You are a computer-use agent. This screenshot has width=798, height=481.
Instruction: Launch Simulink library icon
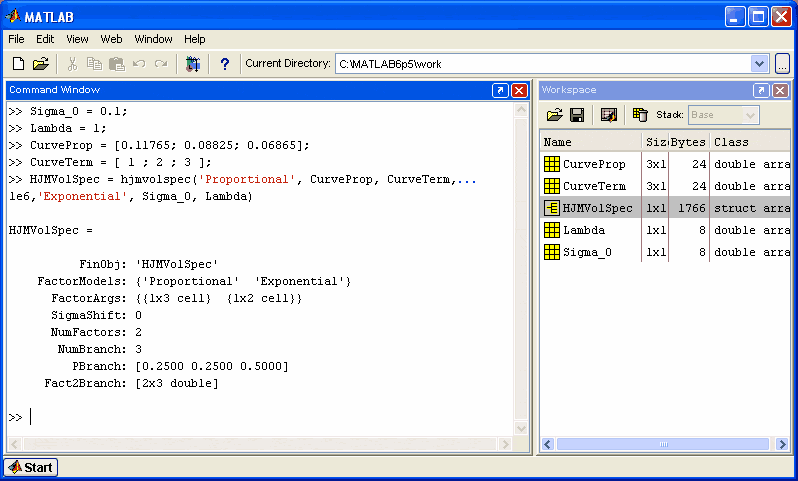[193, 64]
